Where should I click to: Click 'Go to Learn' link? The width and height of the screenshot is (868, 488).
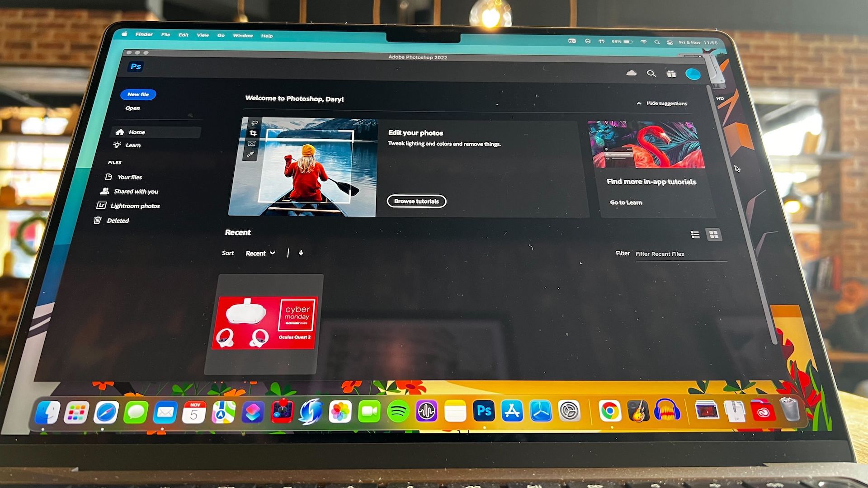[626, 202]
